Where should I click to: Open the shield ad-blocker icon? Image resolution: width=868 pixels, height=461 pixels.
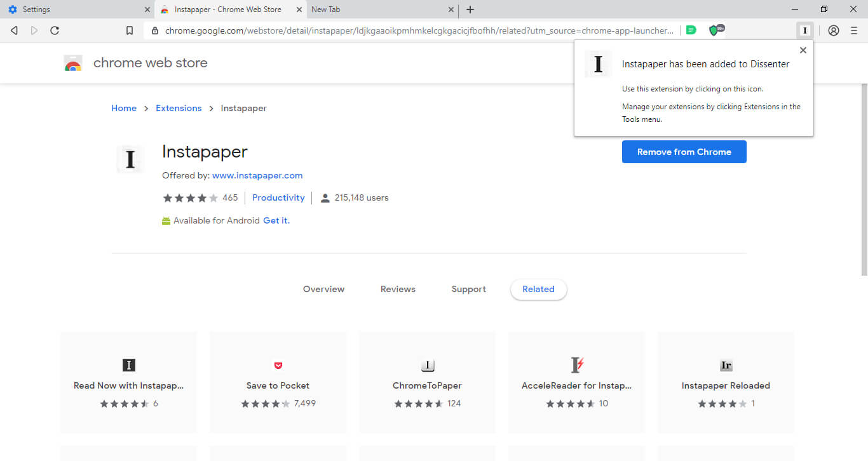(x=716, y=30)
